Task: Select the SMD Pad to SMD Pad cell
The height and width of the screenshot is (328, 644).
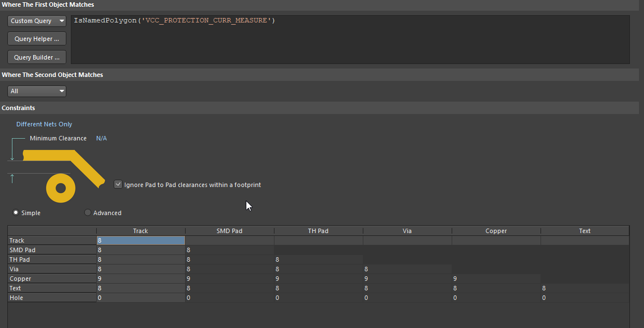Action: pyautogui.click(x=229, y=250)
